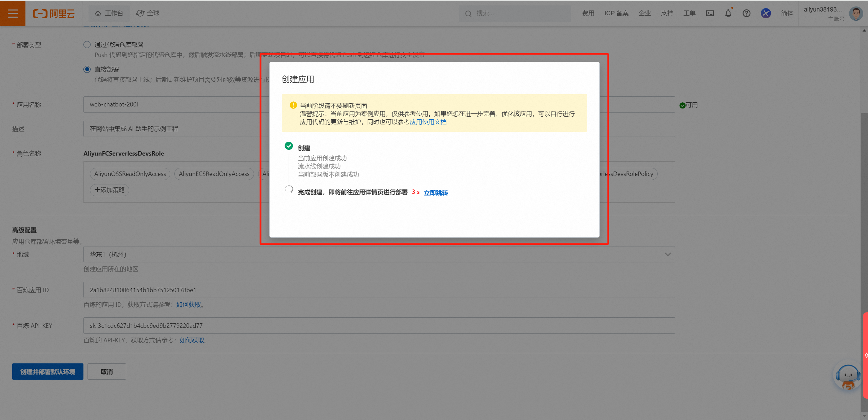Click the blue AI assistant icon
868x420 pixels.
(x=766, y=13)
